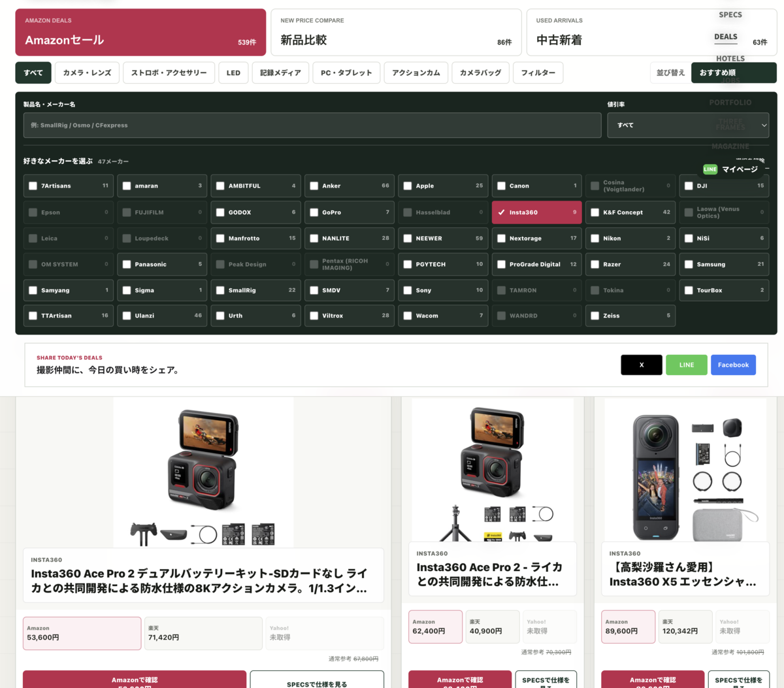Share today's deals on Facebook

(x=733, y=365)
